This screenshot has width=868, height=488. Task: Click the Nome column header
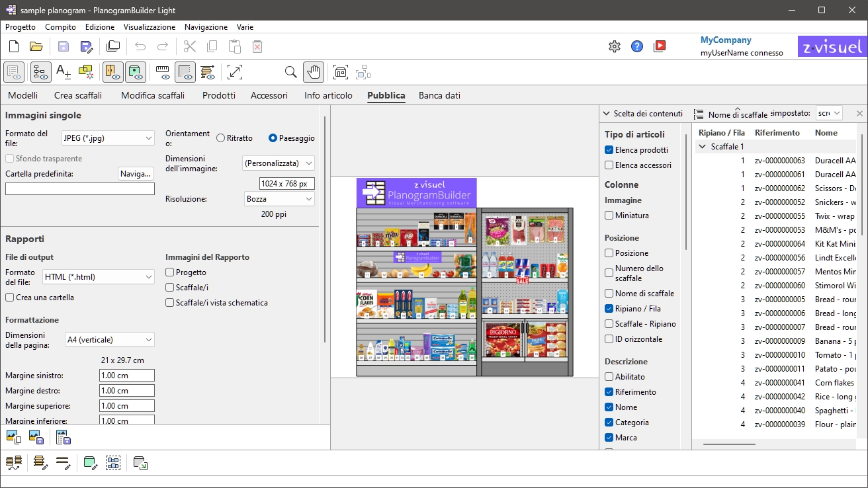tap(826, 133)
